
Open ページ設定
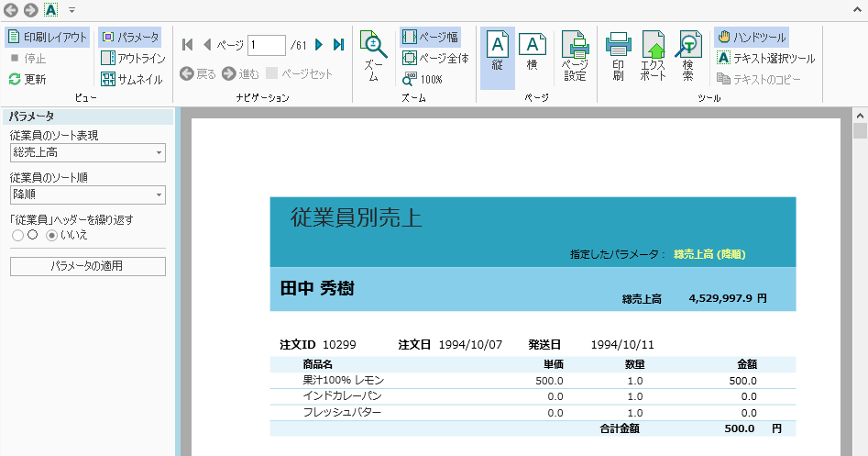click(x=575, y=57)
